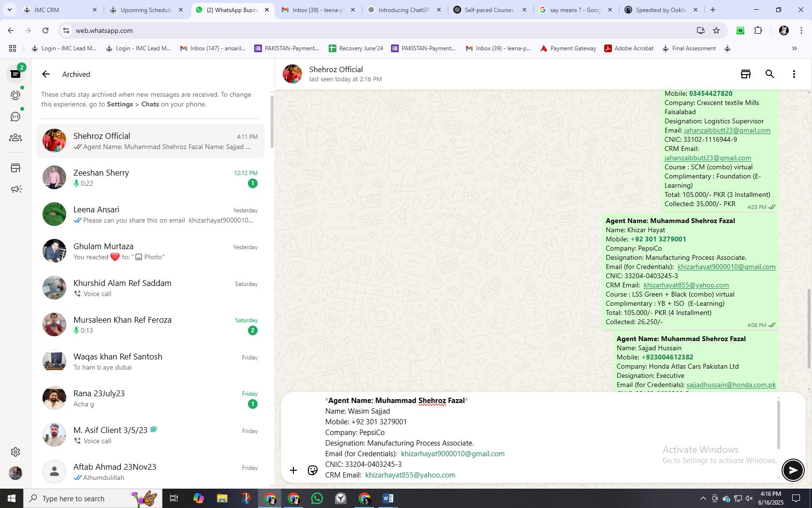
Task: Open the Advertise megaphone icon in sidebar
Action: [15, 189]
